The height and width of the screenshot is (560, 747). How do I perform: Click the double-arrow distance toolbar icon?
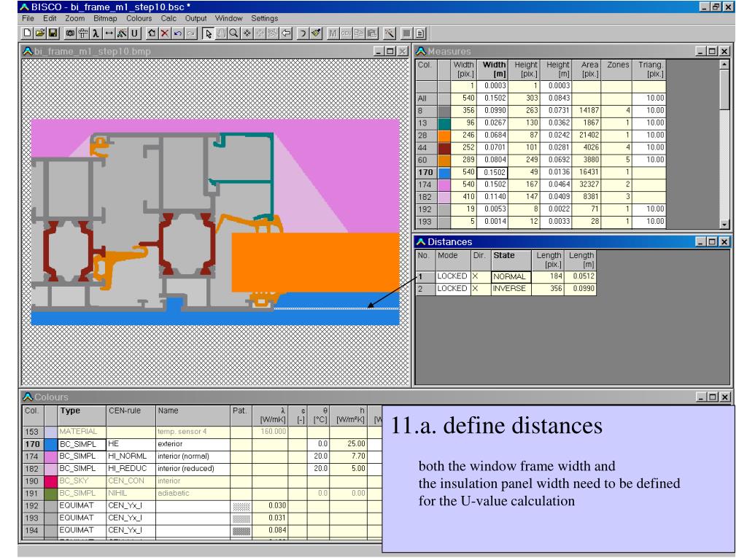click(x=109, y=34)
